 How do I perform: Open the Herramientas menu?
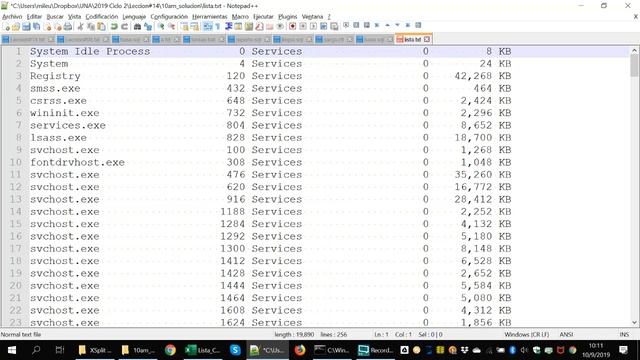coord(209,17)
